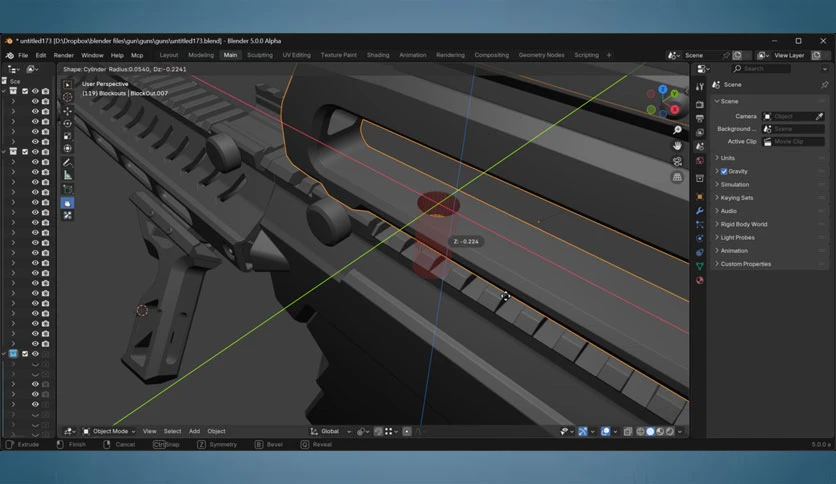Open the green Object Data properties tab
Viewport: 836px width, 484px height.
(x=700, y=266)
